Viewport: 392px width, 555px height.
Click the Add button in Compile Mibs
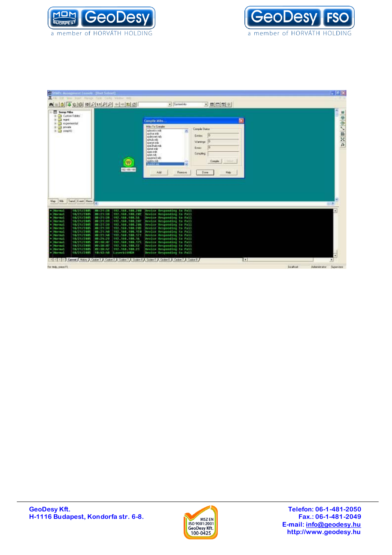coord(159,172)
